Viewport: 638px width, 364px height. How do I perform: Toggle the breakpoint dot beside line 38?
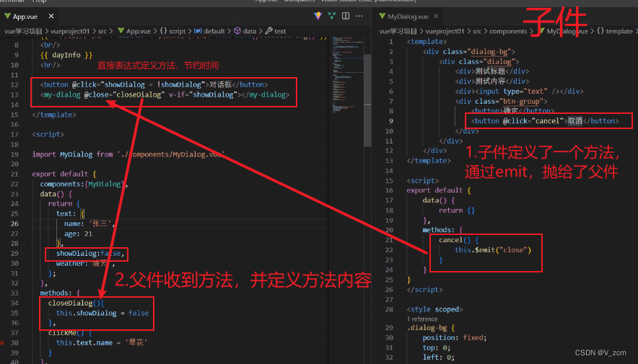click(2, 342)
